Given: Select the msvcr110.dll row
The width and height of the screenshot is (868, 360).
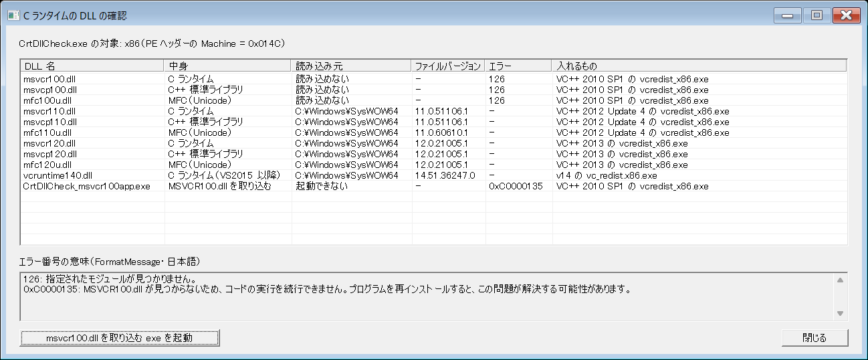Looking at the screenshot, I should click(434, 111).
